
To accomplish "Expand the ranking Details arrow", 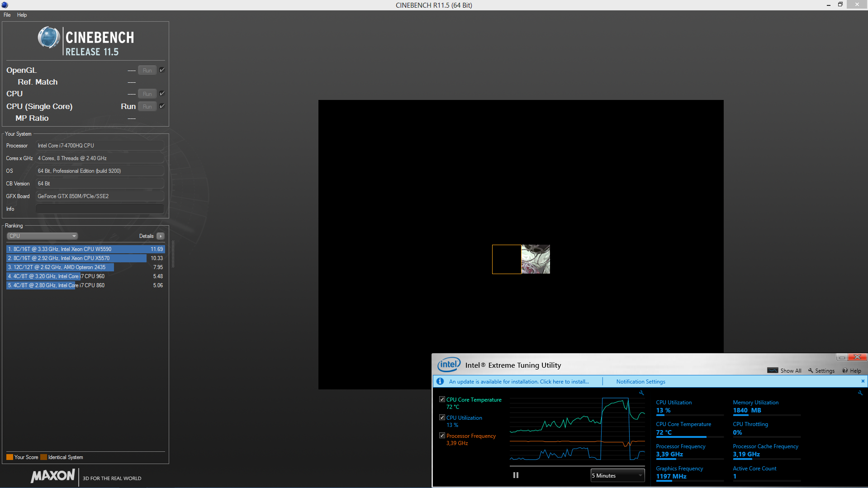I will point(161,236).
